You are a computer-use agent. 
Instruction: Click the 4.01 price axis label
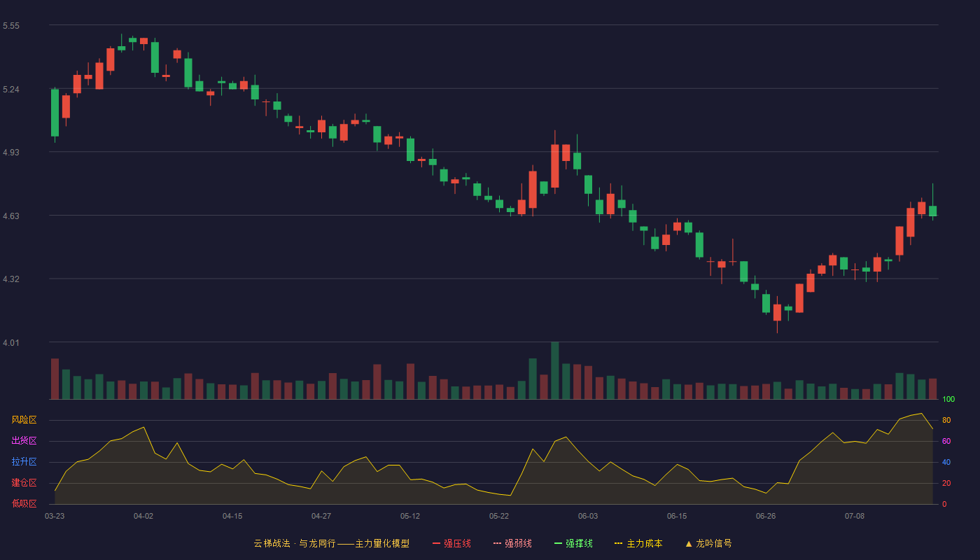11,343
